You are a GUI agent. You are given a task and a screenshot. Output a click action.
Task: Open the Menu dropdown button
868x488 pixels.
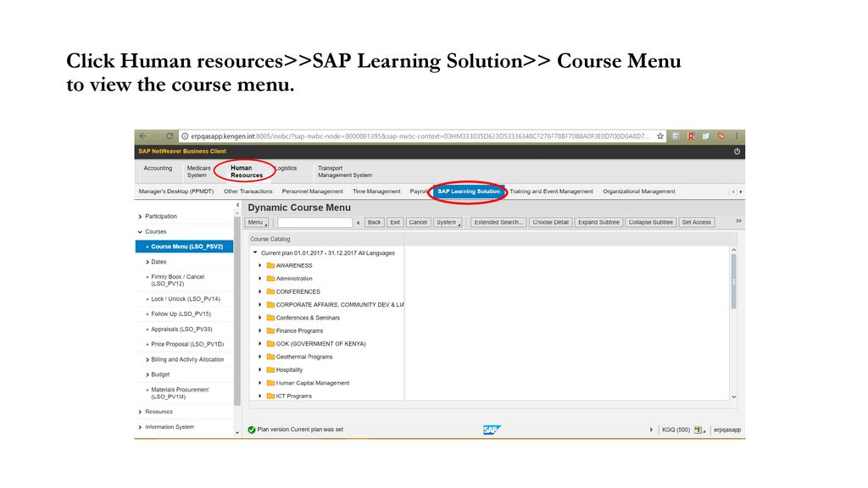click(x=257, y=223)
